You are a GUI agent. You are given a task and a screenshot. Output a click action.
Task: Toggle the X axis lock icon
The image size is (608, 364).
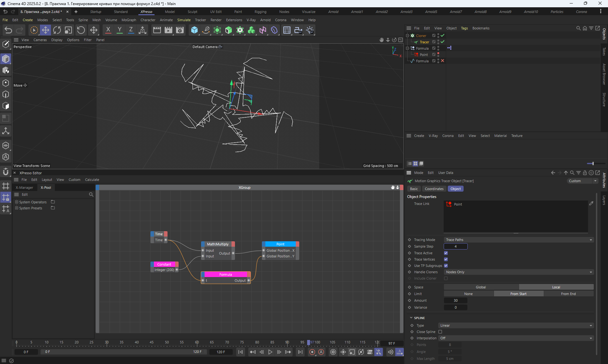pos(108,30)
